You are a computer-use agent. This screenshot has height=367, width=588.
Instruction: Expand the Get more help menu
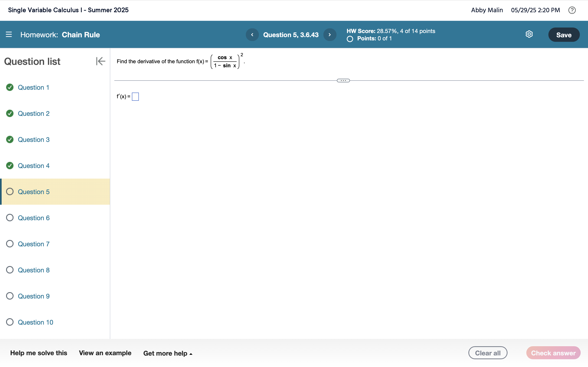[x=168, y=353]
